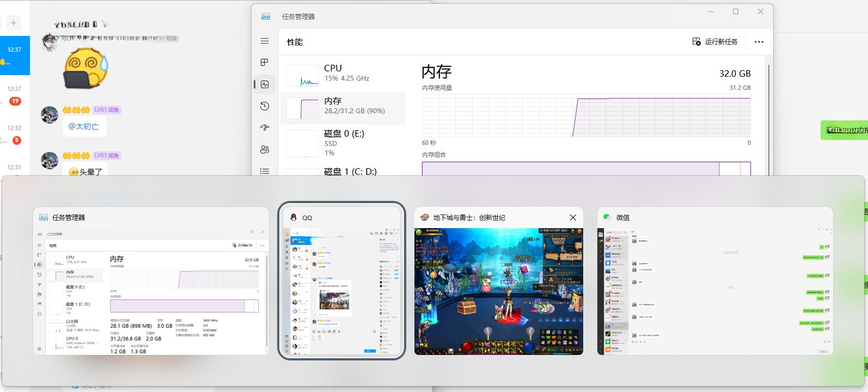Click 微信 icon in switcher title
Viewport: 868px width, 392px height.
click(608, 217)
